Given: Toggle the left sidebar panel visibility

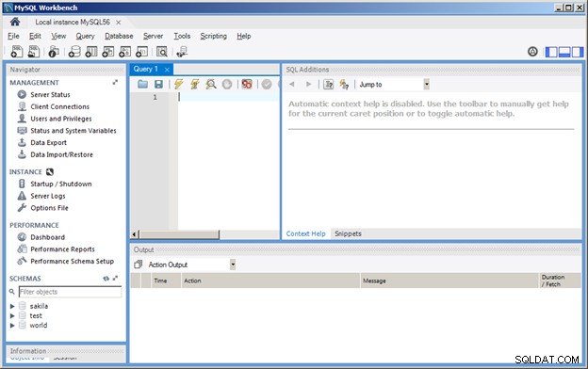Looking at the screenshot, I should (551, 52).
